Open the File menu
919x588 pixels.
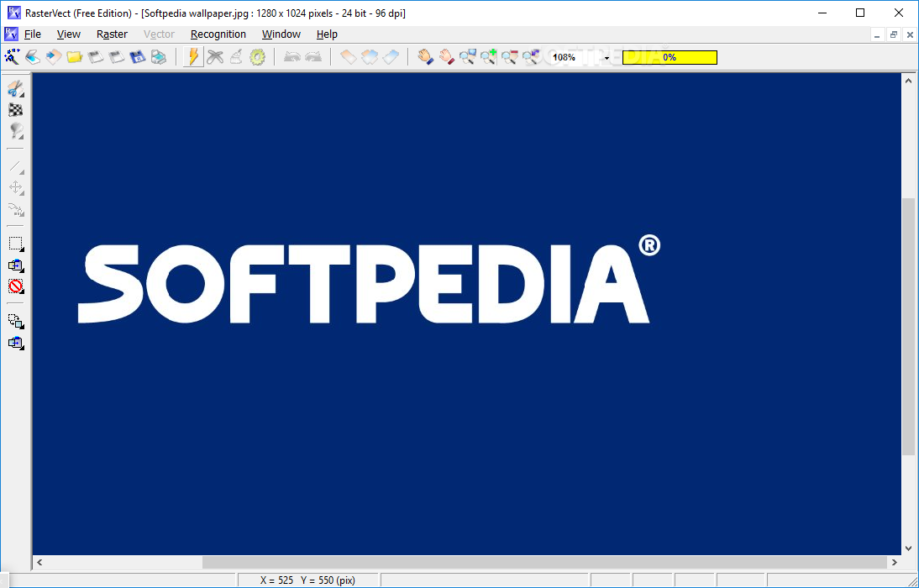pyautogui.click(x=32, y=34)
